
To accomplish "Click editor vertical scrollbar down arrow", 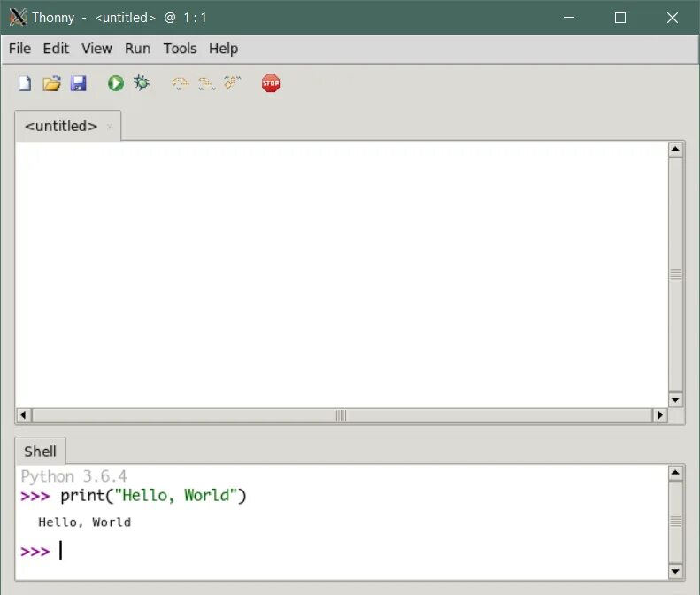I will point(675,399).
